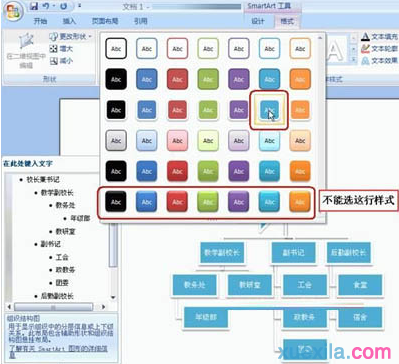Screen dimensions: 399x364
Task: Select the 年级部 box in the diagram
Action: pos(206,317)
